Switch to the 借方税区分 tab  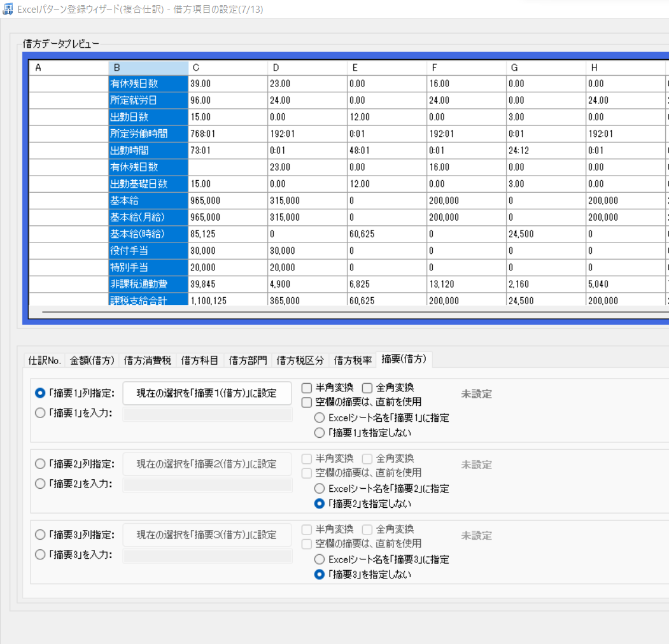coord(300,361)
